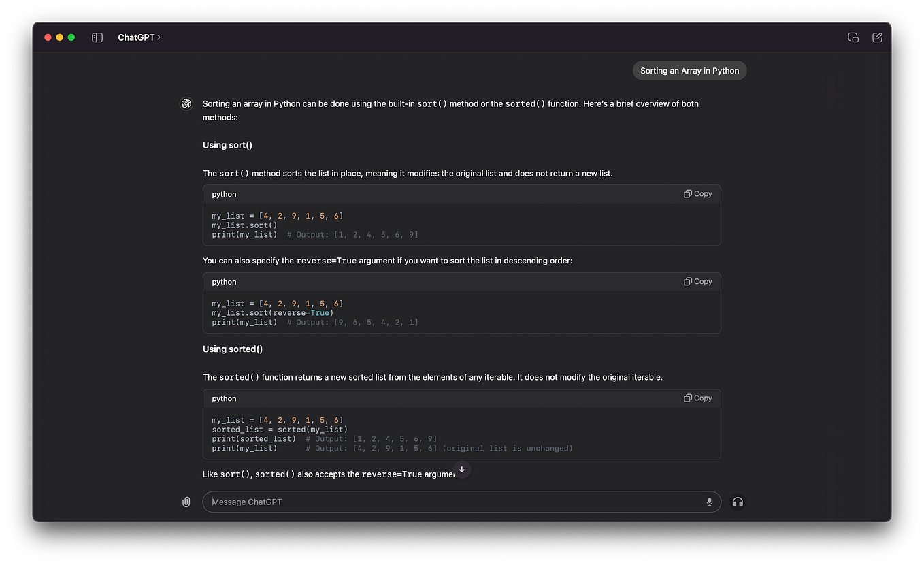Viewport: 924px width, 565px height.
Task: Click inside the Message ChatGPT input box
Action: pyautogui.click(x=449, y=502)
